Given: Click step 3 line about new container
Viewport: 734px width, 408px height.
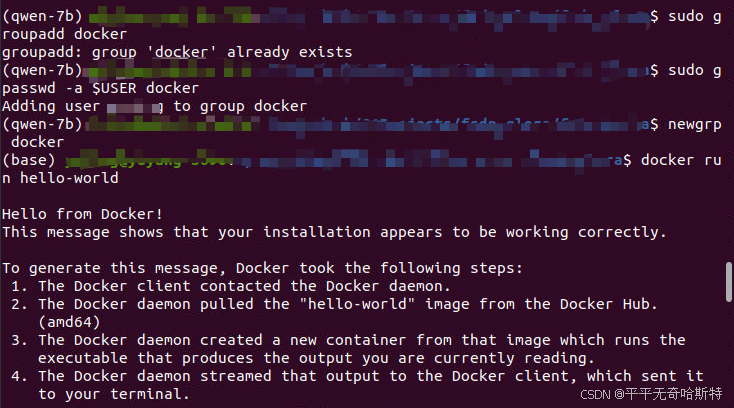Looking at the screenshot, I should (x=348, y=340).
